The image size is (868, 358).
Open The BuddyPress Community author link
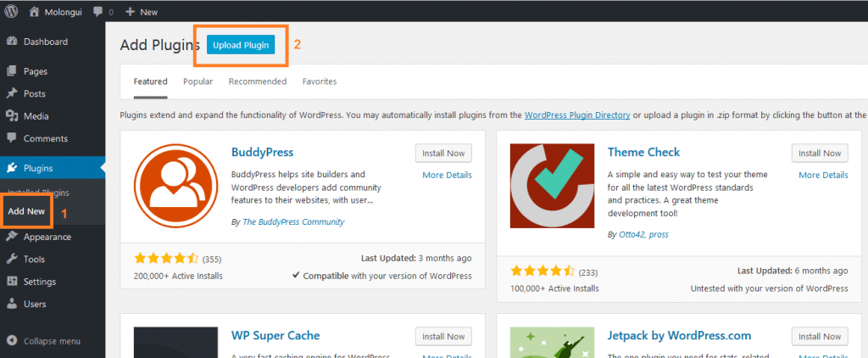pos(293,221)
